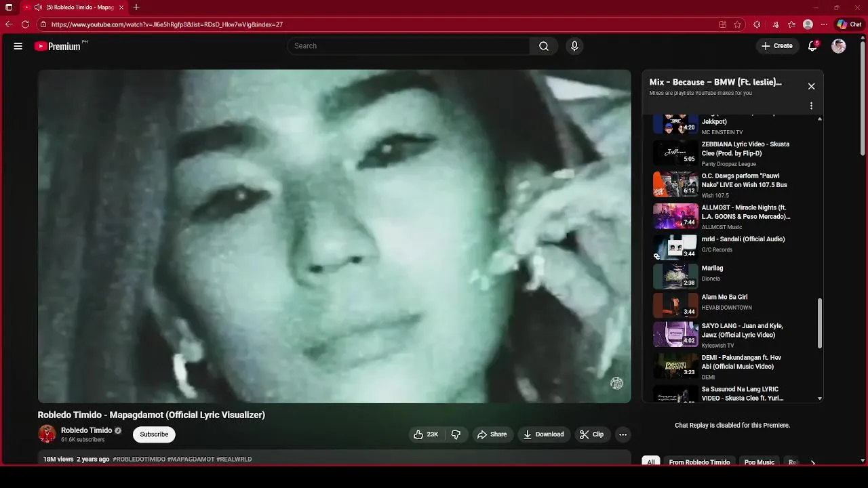
Task: Click the video player to pause
Action: [x=334, y=236]
